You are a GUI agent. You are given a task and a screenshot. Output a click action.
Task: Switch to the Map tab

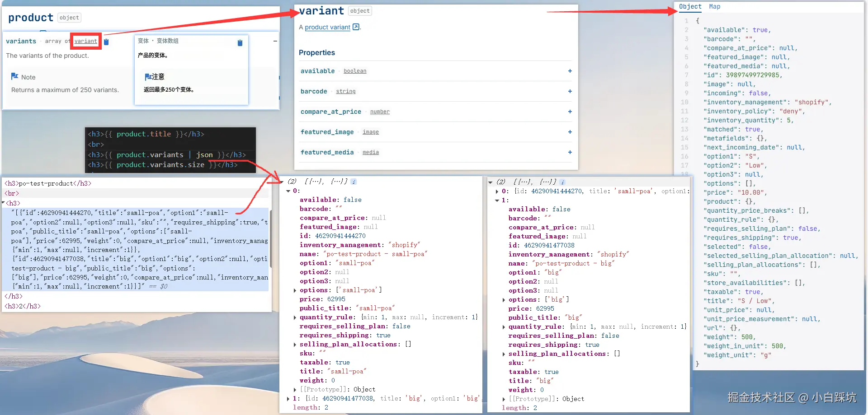point(715,6)
